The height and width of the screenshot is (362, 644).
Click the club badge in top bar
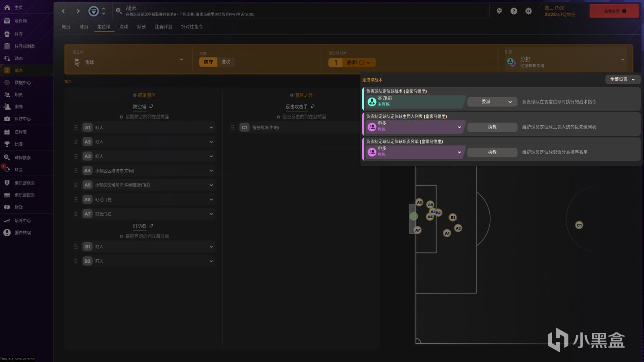click(93, 11)
